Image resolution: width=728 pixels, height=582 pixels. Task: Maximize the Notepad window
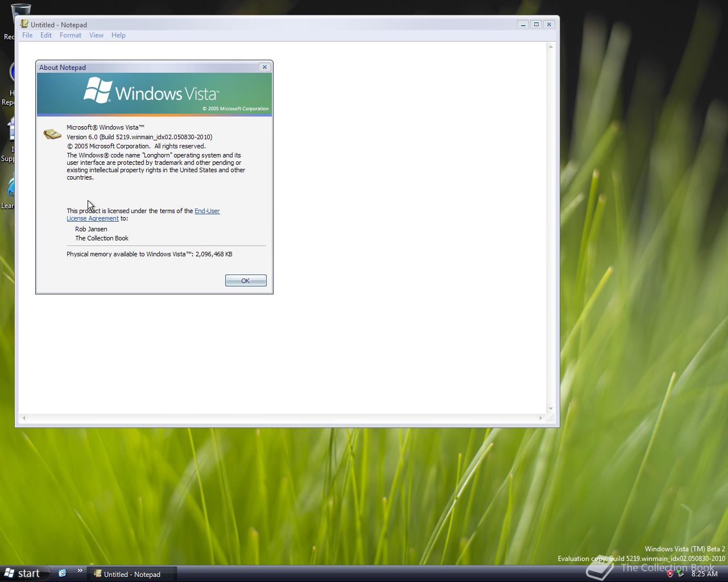[x=536, y=24]
